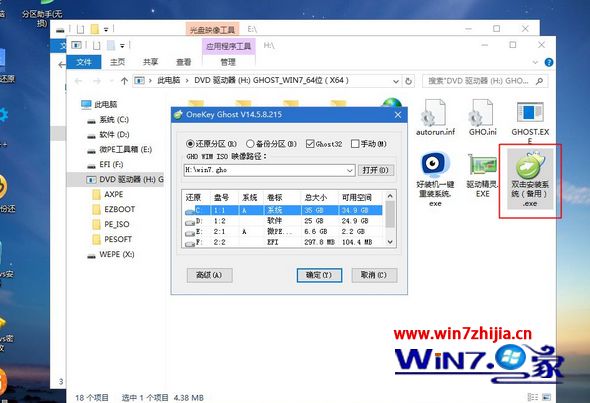
Task: Click the refresh button beside address bar
Action: tap(408, 81)
